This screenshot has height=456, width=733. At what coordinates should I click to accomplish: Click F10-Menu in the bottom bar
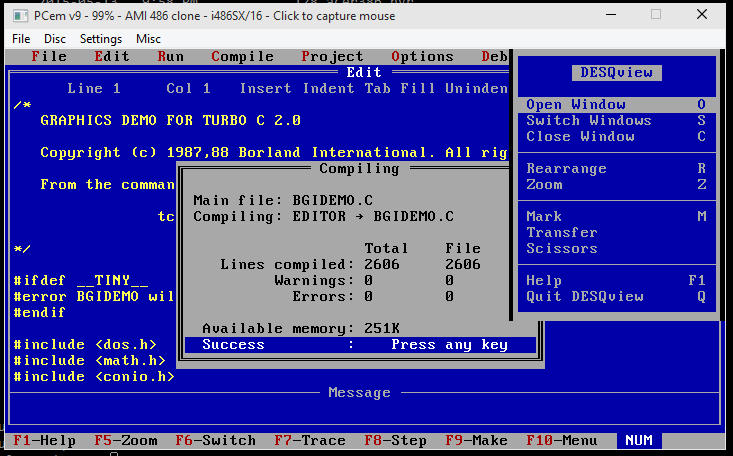tap(561, 441)
